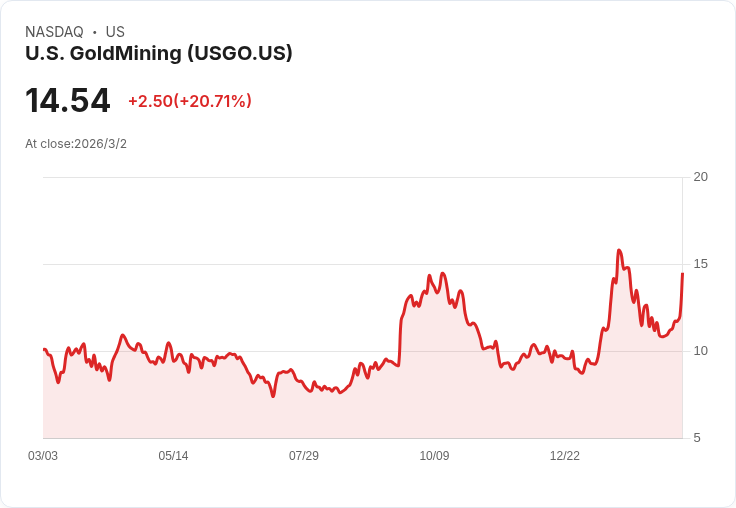Click the 14.54 current price
The height and width of the screenshot is (508, 736).
(67, 101)
